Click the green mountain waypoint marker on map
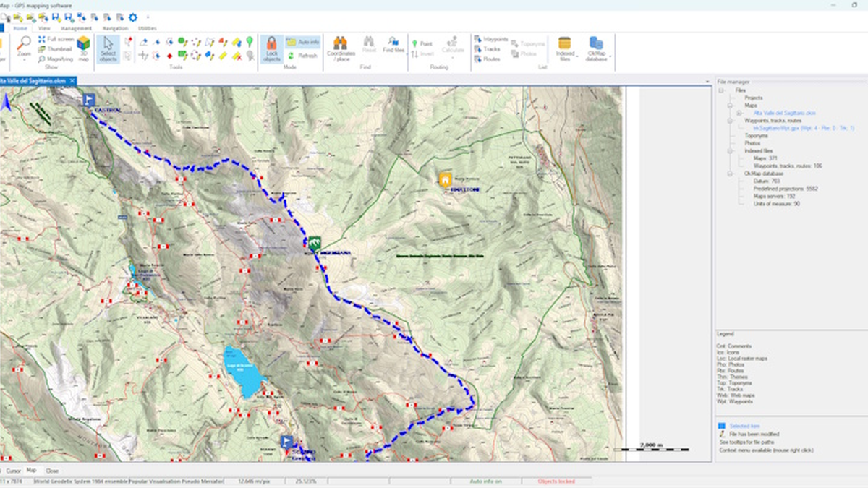 [x=314, y=244]
